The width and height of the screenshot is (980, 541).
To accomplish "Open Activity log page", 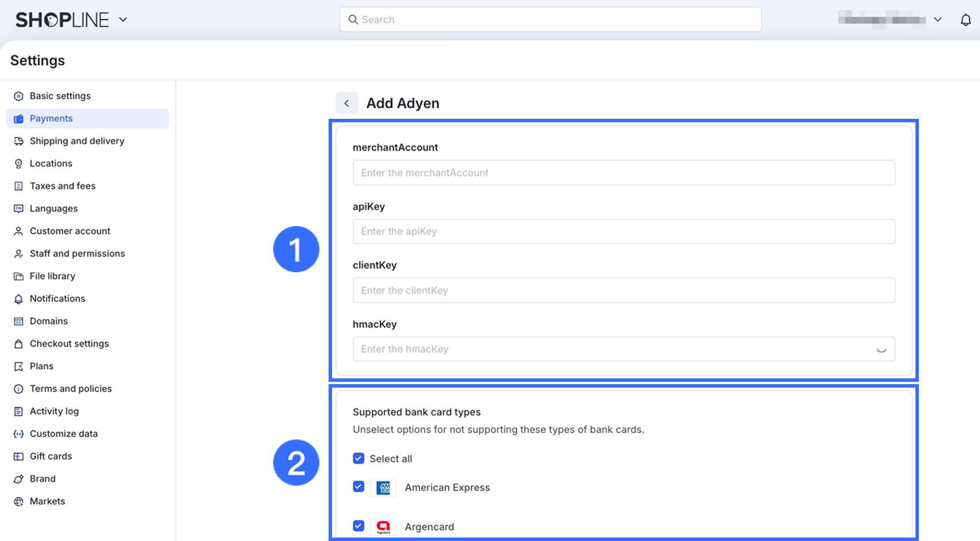I will coord(88,411).
